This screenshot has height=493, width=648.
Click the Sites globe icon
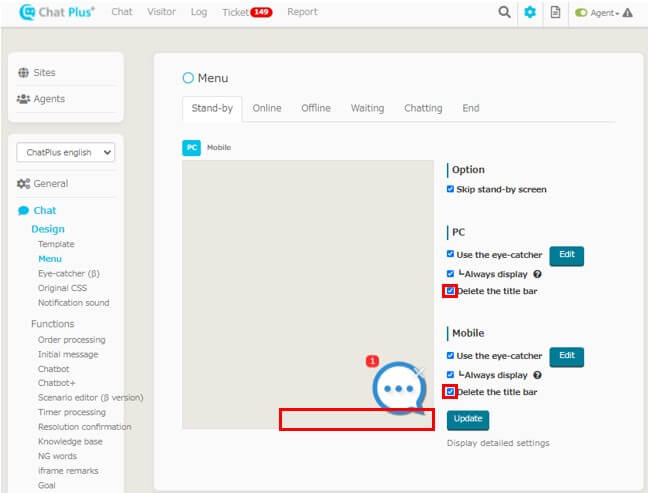(x=24, y=72)
